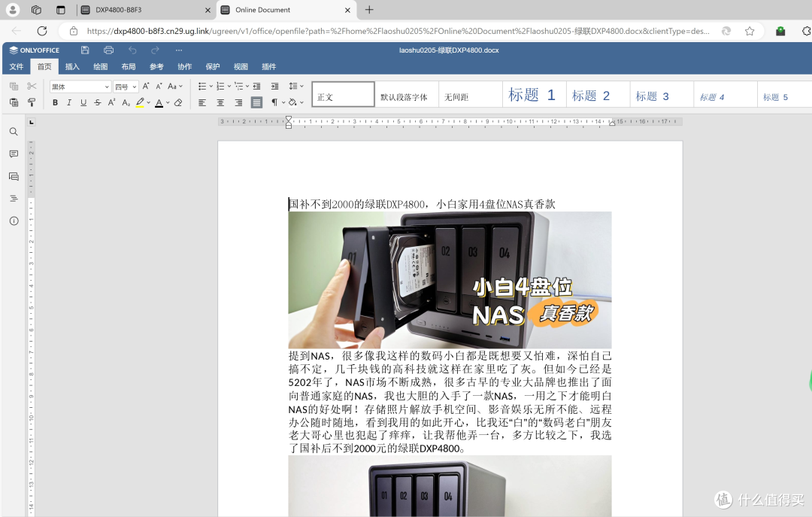Switch to the 协作 tab
Screen dimensions: 812x517
pyautogui.click(x=184, y=66)
